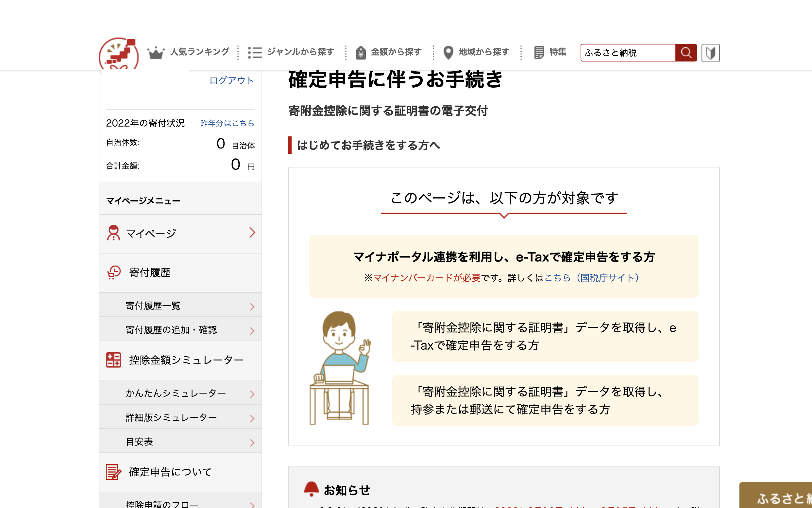The width and height of the screenshot is (812, 508).
Task: Select 目安表 in the sidebar menu
Action: 139,442
